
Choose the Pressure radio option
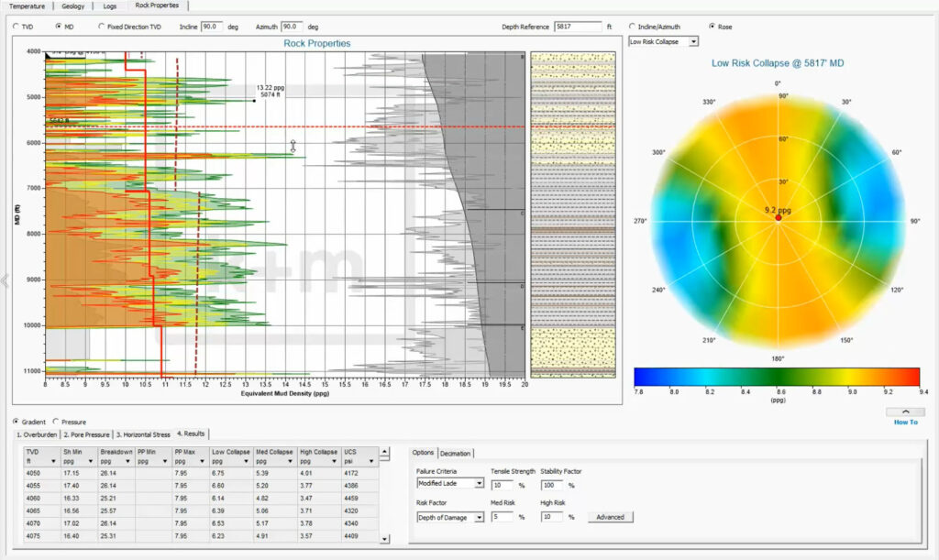point(56,422)
